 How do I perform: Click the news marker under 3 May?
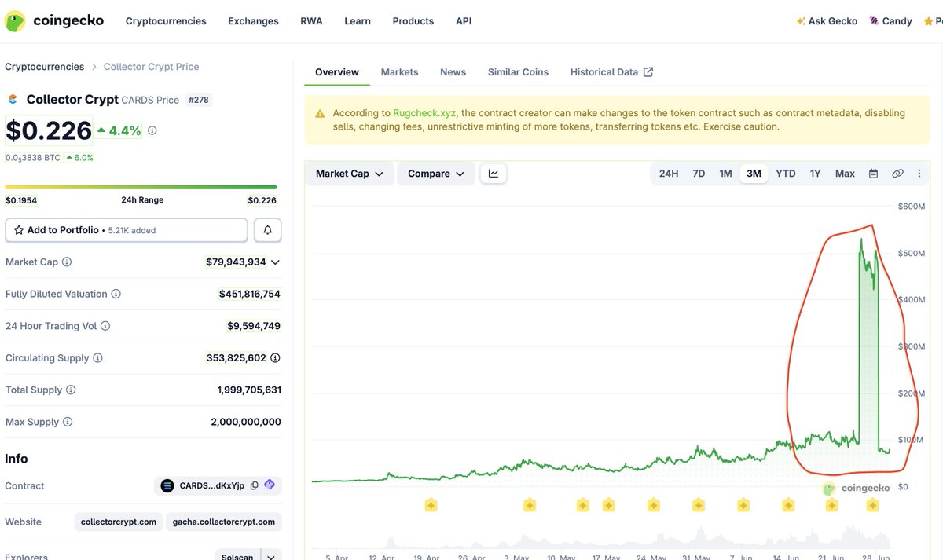(x=530, y=505)
